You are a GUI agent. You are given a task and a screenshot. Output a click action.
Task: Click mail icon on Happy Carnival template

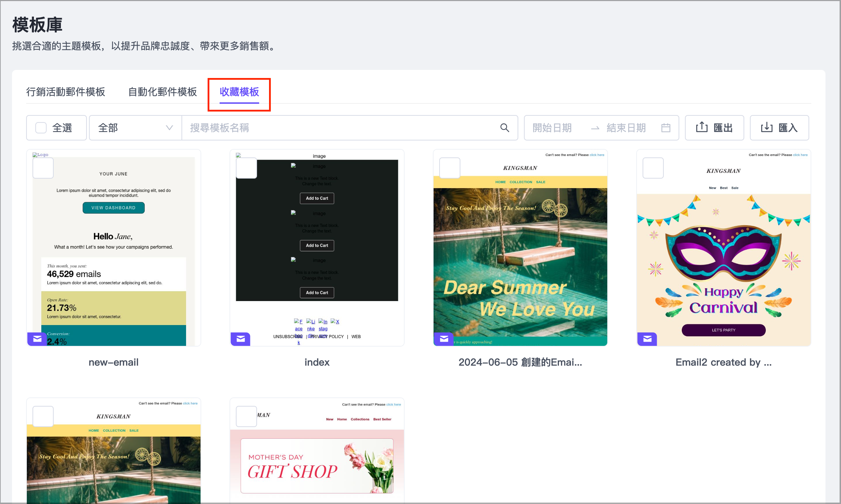tap(647, 339)
